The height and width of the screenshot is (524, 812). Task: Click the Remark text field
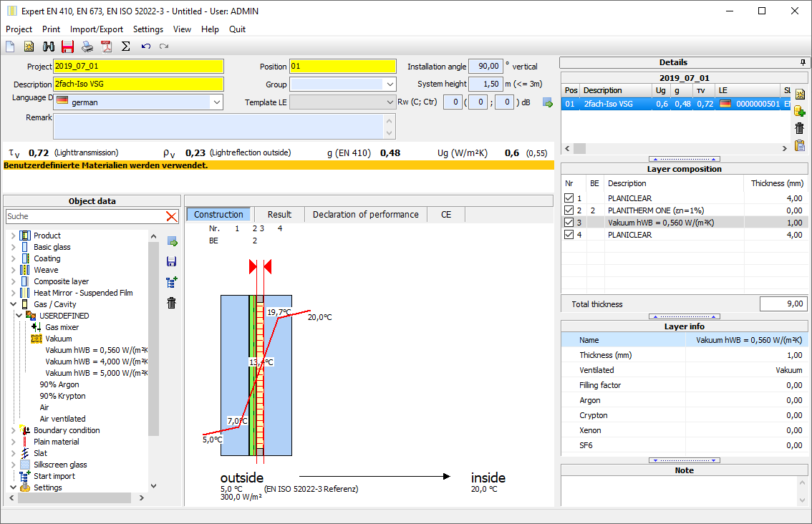(x=218, y=125)
